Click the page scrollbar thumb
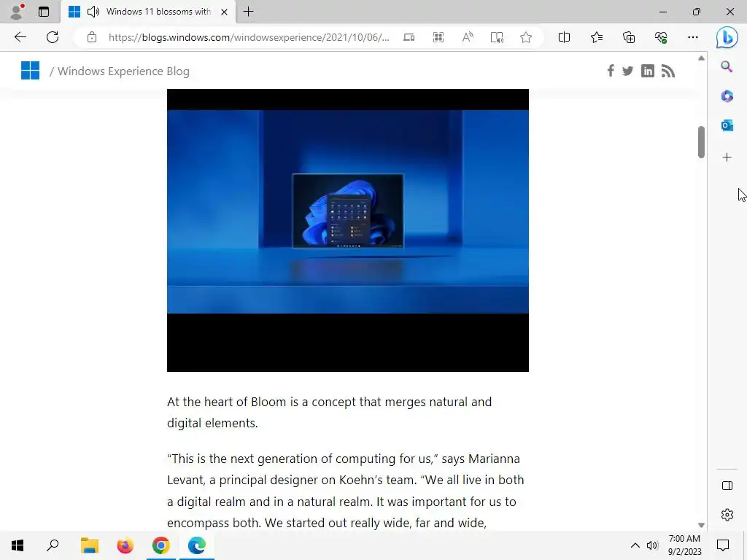 tap(701, 142)
